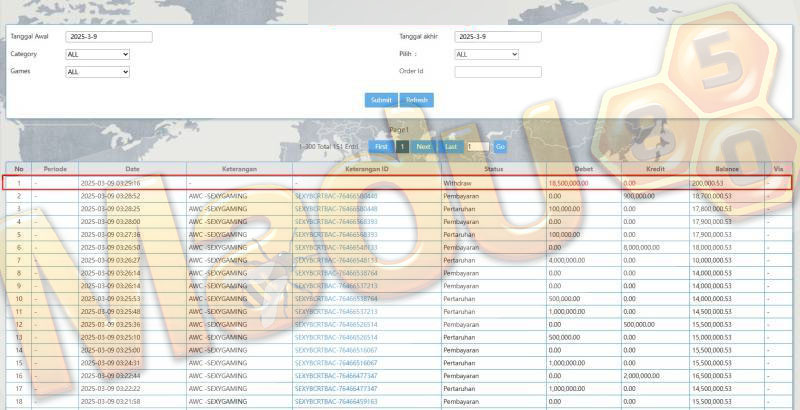The height and width of the screenshot is (410, 800).
Task: Jump to the Last page
Action: 451,147
